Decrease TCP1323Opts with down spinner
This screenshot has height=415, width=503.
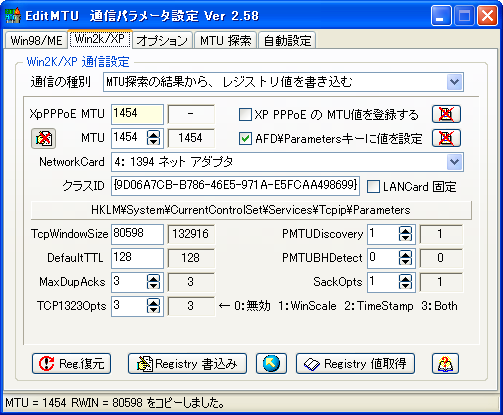point(153,310)
